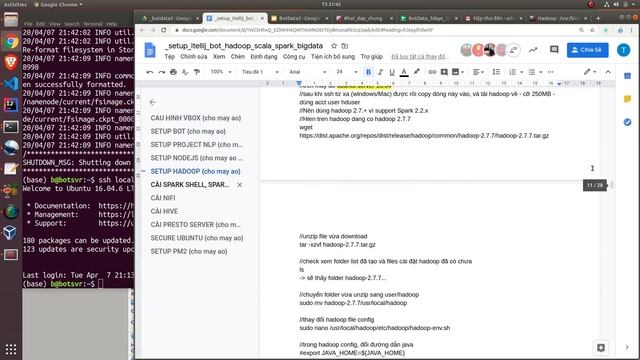Image resolution: width=640 pixels, height=360 pixels.
Task: Open the Calendar side panel icon
Action: tap(627, 76)
